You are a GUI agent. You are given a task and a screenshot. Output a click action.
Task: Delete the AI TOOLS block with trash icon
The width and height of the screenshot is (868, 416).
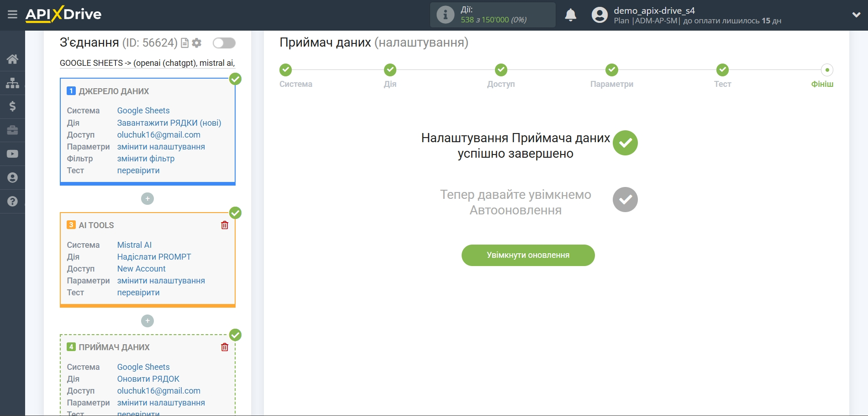coord(224,225)
